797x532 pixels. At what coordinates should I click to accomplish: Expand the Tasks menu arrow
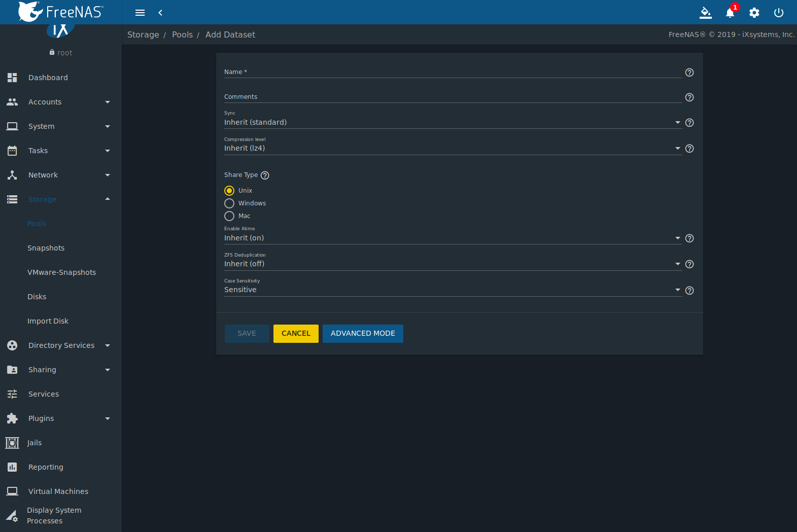pyautogui.click(x=108, y=151)
